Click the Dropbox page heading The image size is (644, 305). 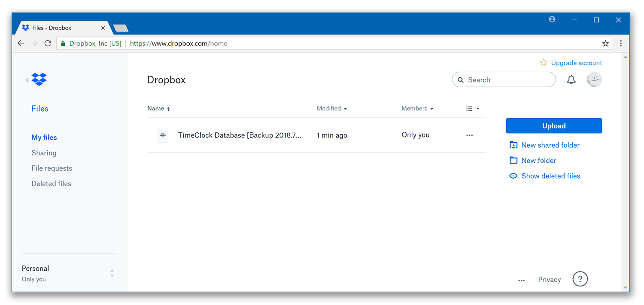point(166,80)
